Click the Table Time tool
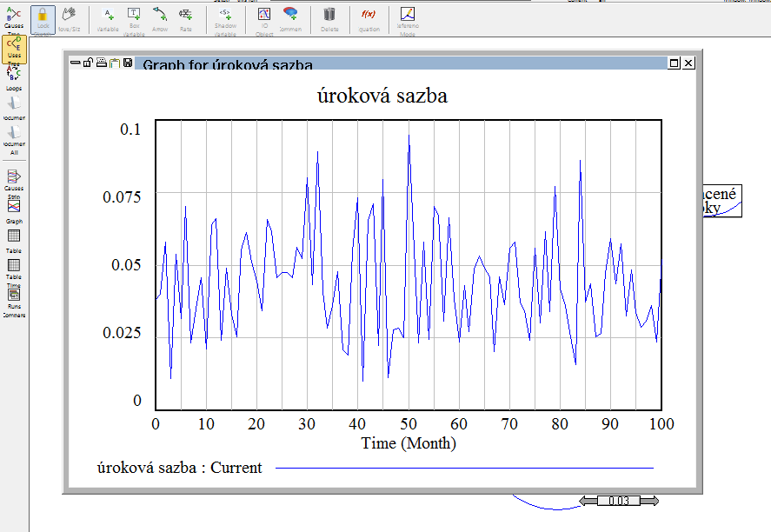This screenshot has height=532, width=771. [x=14, y=269]
